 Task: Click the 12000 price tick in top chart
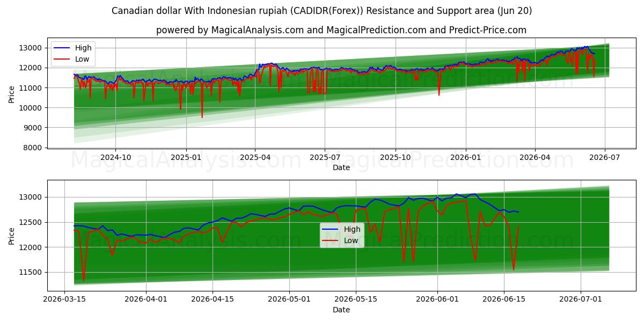point(31,68)
